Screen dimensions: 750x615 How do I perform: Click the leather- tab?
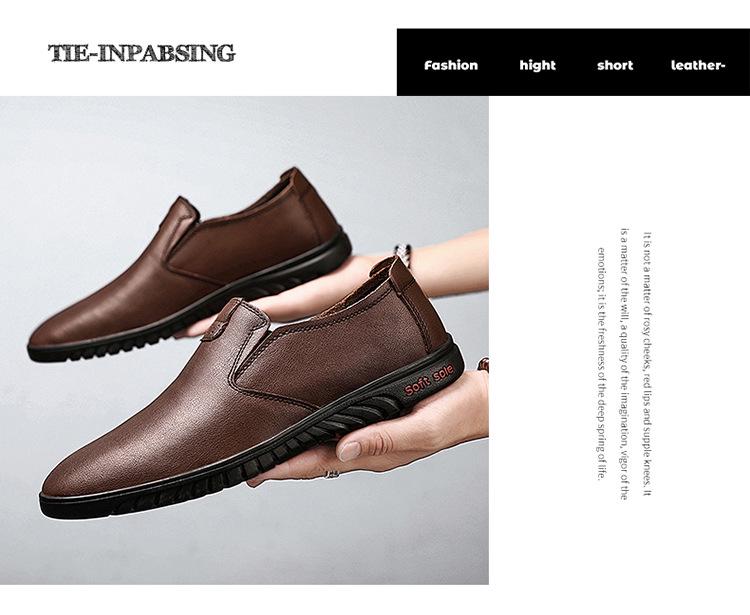tap(697, 65)
